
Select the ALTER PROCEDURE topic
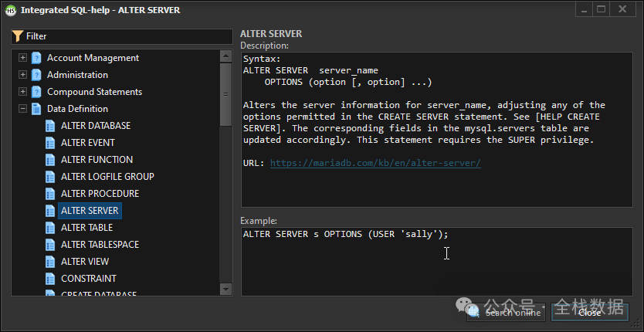[100, 194]
